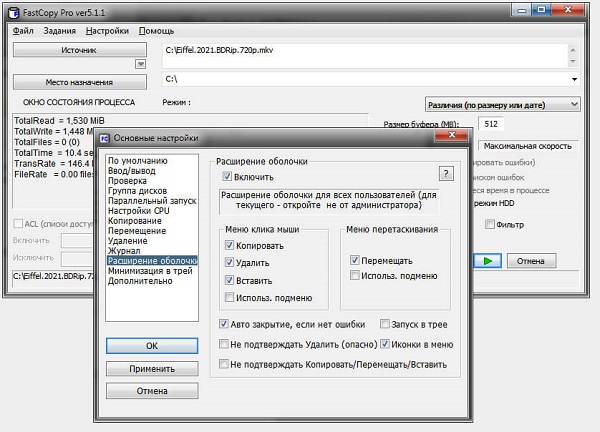Uncheck Удалить in mouse click menu
The height and width of the screenshot is (432, 600).
coord(229,262)
